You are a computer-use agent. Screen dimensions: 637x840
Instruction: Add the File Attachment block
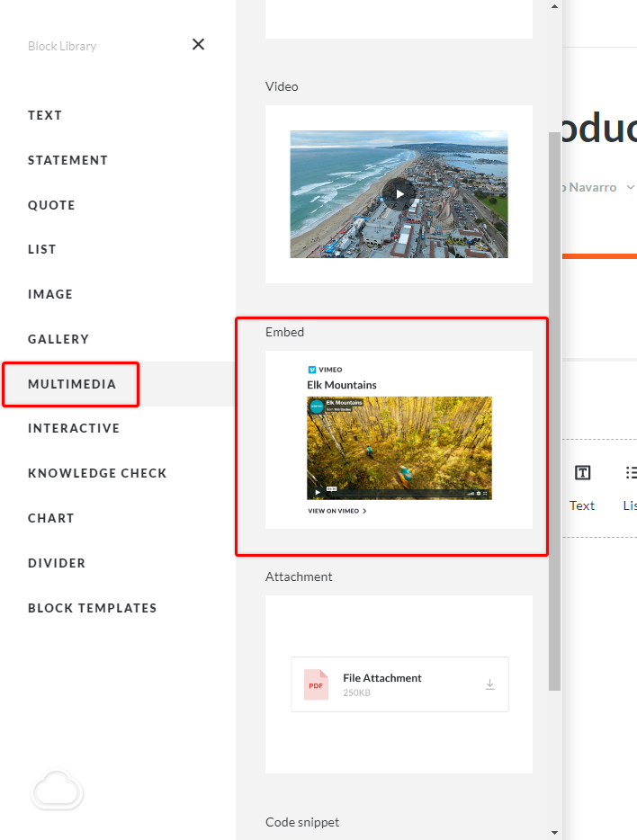pos(399,684)
